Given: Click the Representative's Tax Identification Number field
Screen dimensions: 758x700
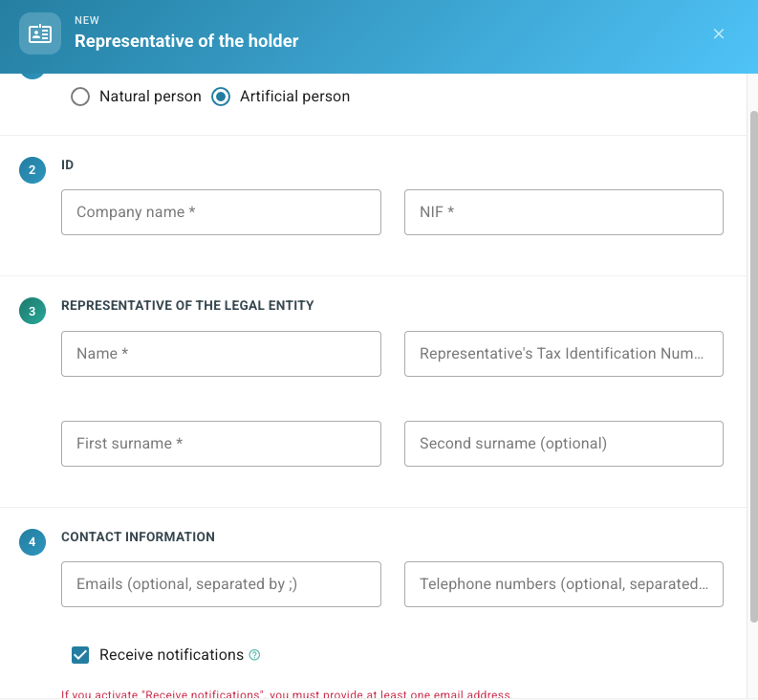Looking at the screenshot, I should (x=564, y=354).
